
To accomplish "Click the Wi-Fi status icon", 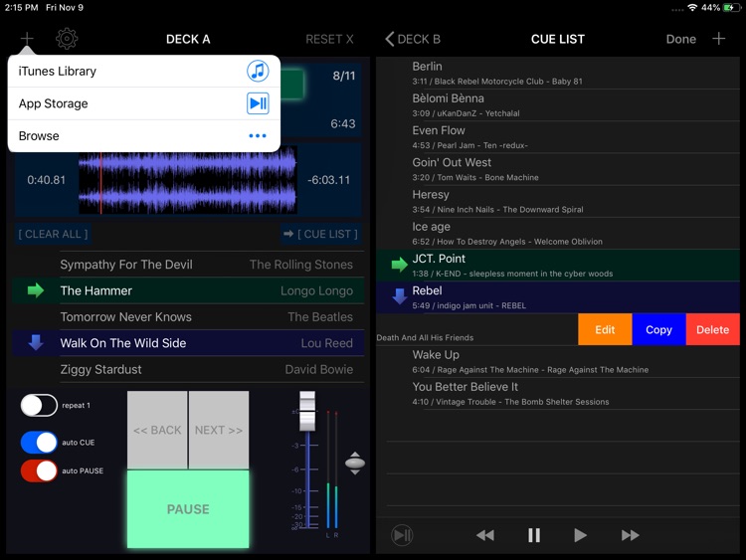I will [692, 8].
